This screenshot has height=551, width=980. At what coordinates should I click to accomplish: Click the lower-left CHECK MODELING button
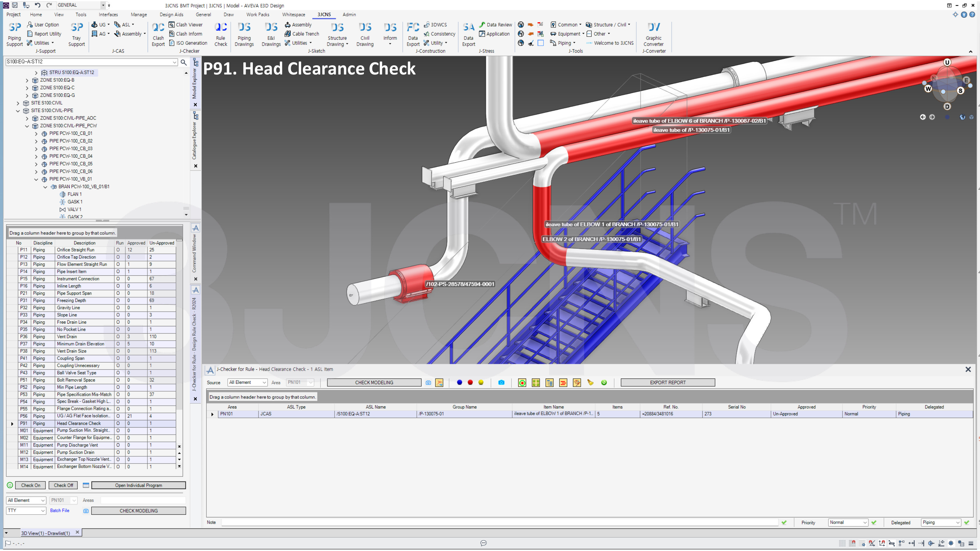(139, 511)
